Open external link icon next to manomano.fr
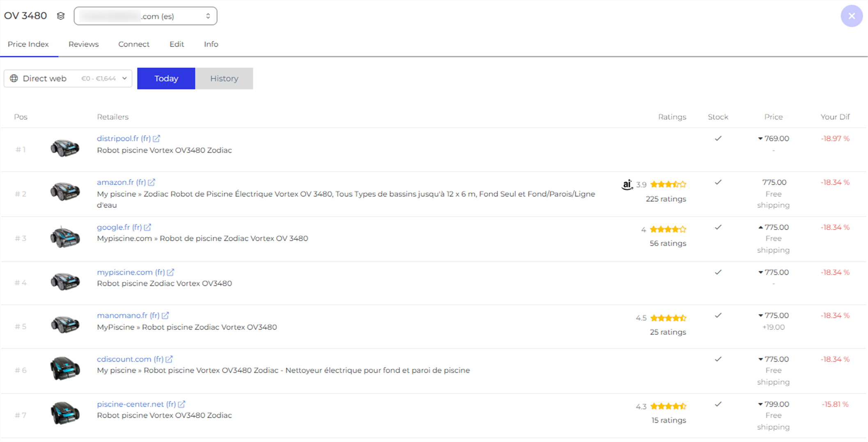868x442 pixels. pos(165,315)
